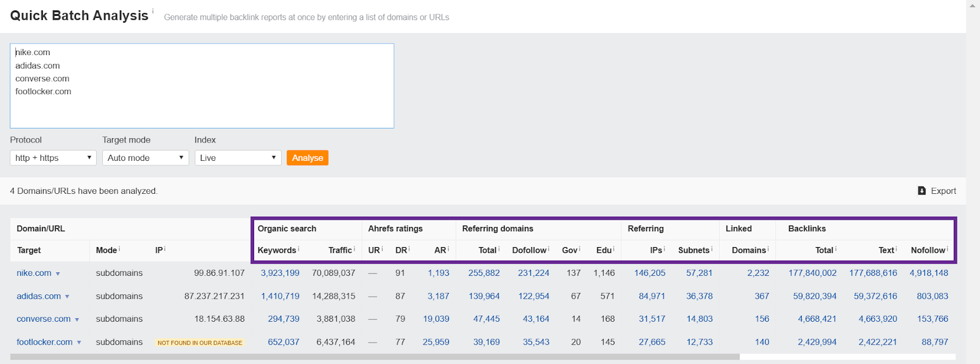Sort by Traffic column header
980x364 pixels.
340,250
